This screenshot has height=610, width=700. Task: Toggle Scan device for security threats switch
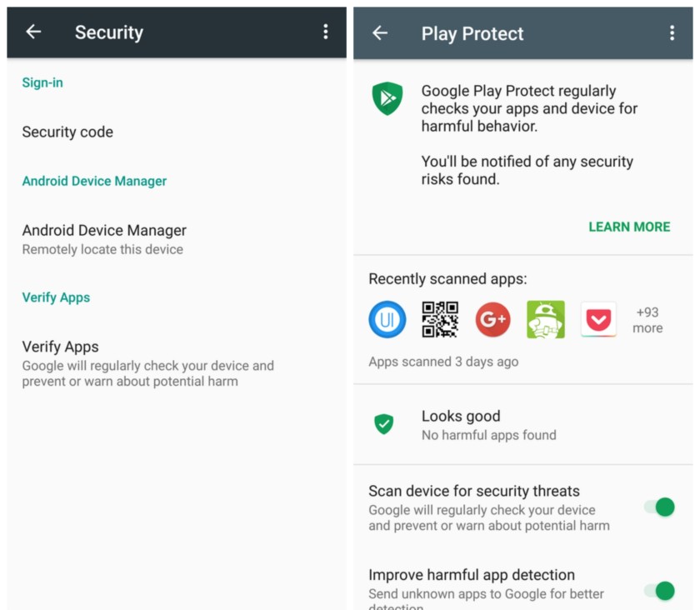pyautogui.click(x=659, y=507)
